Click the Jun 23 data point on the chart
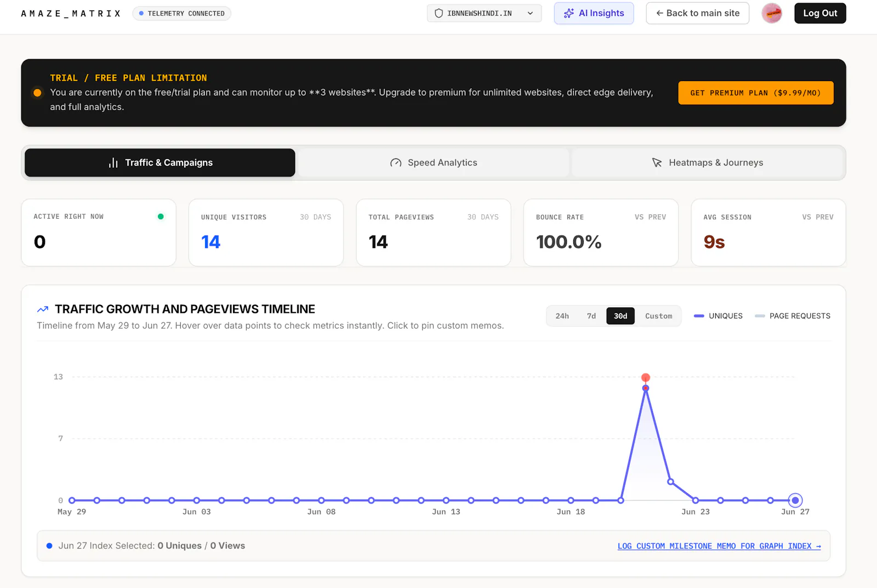 tap(696, 500)
